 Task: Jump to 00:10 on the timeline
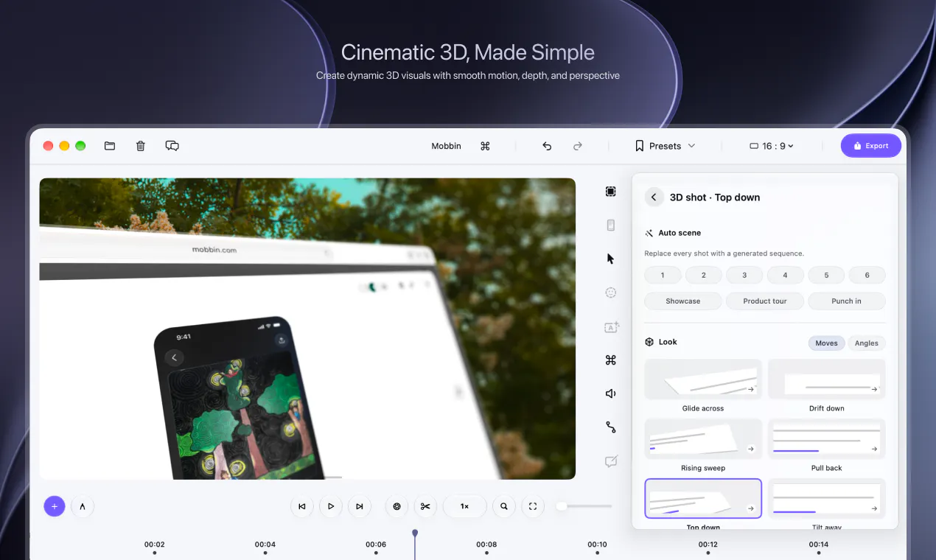point(597,545)
